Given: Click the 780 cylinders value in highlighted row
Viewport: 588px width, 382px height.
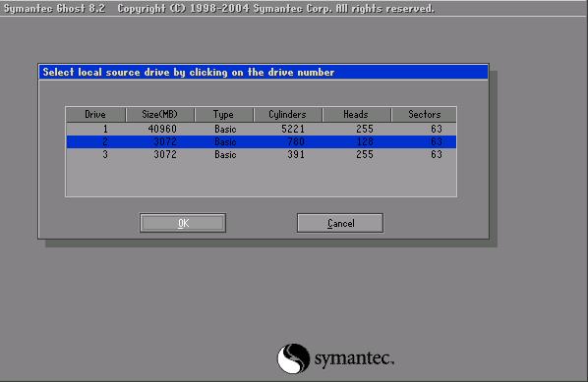Looking at the screenshot, I should click(296, 141).
